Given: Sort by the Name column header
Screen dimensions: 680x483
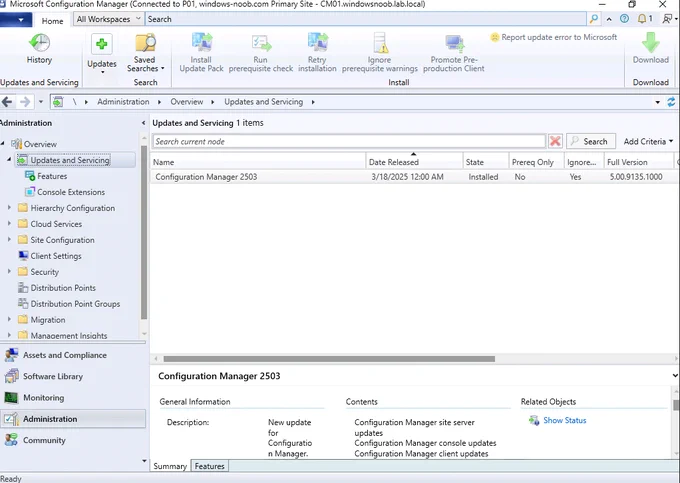Looking at the screenshot, I should coord(258,162).
